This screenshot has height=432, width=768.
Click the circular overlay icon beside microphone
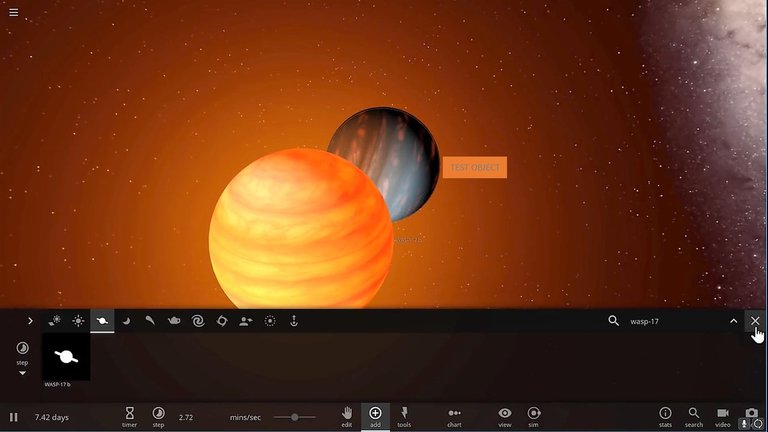coord(758,424)
